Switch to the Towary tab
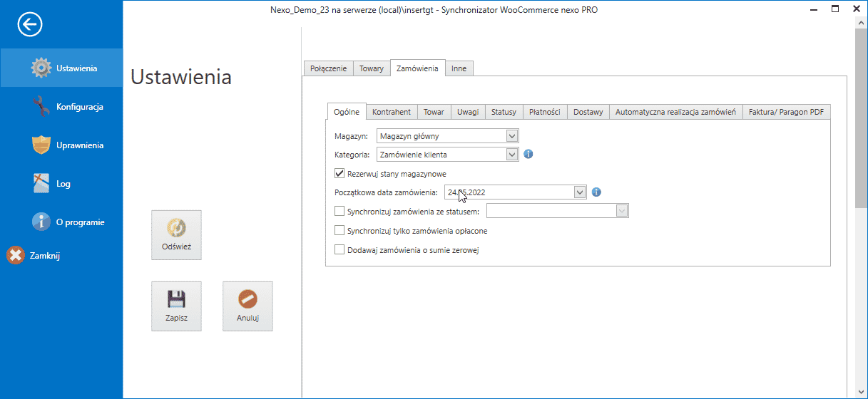868x399 pixels. pos(372,68)
